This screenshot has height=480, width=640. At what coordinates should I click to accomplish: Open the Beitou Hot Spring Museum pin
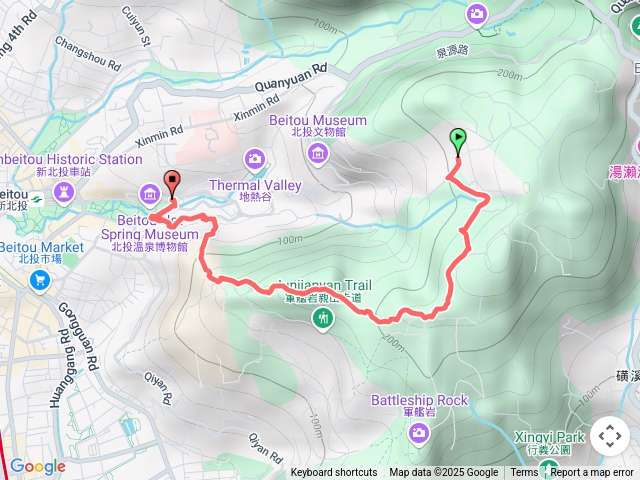149,195
